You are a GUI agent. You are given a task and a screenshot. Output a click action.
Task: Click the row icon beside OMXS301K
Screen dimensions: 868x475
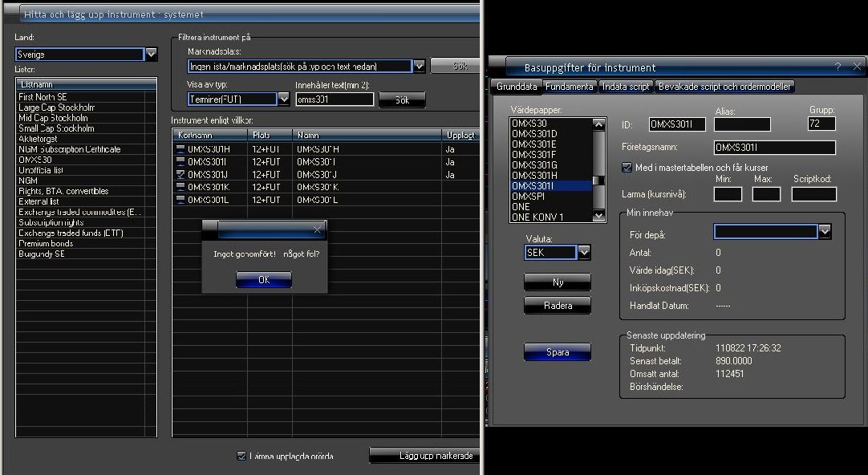(x=180, y=187)
